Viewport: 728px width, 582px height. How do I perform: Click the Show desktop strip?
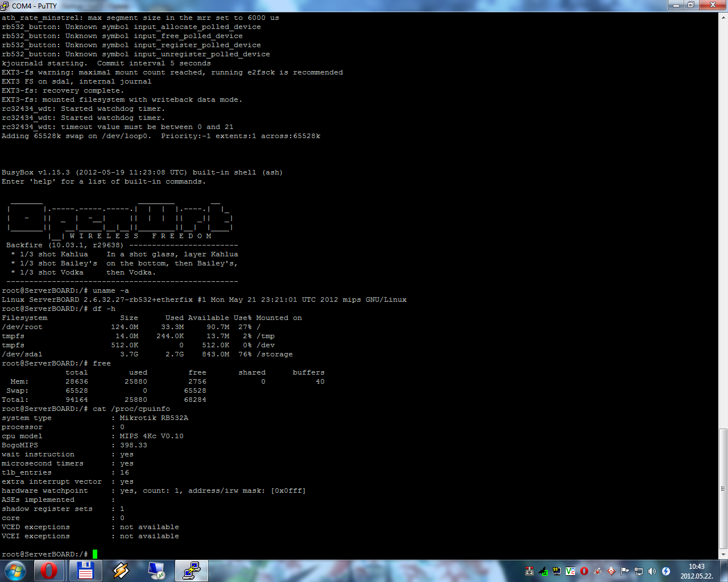[x=724, y=571]
